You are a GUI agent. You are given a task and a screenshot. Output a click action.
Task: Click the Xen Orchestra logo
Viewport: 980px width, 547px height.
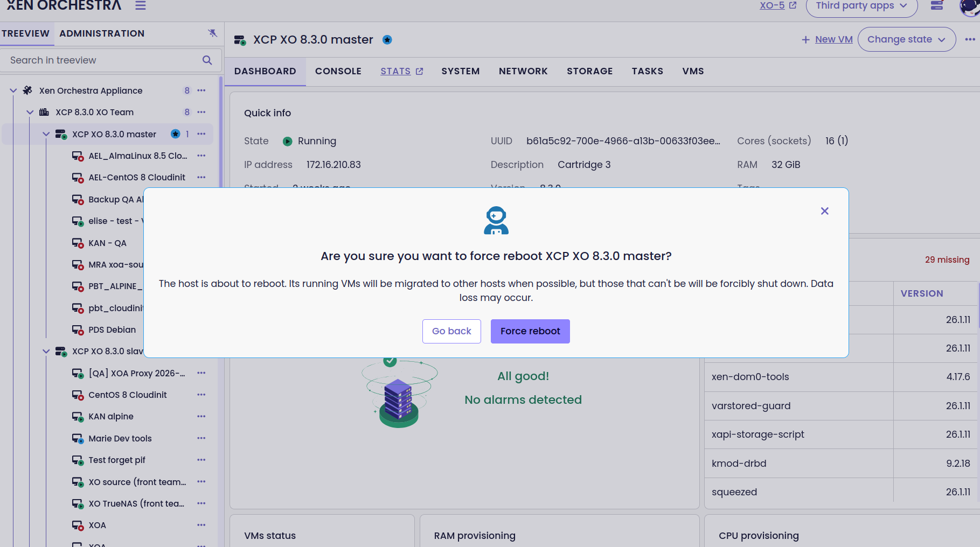pyautogui.click(x=64, y=5)
